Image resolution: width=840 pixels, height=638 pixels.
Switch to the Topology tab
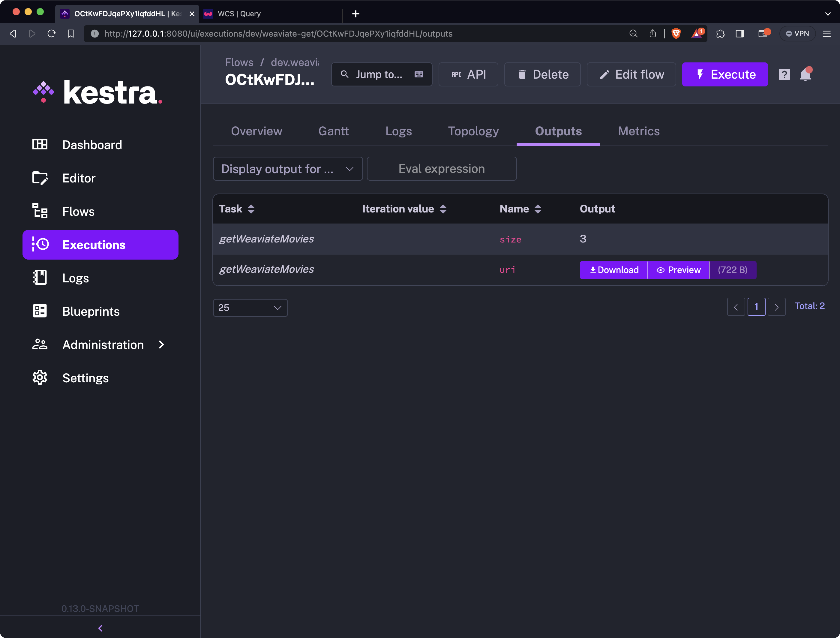[x=473, y=131]
